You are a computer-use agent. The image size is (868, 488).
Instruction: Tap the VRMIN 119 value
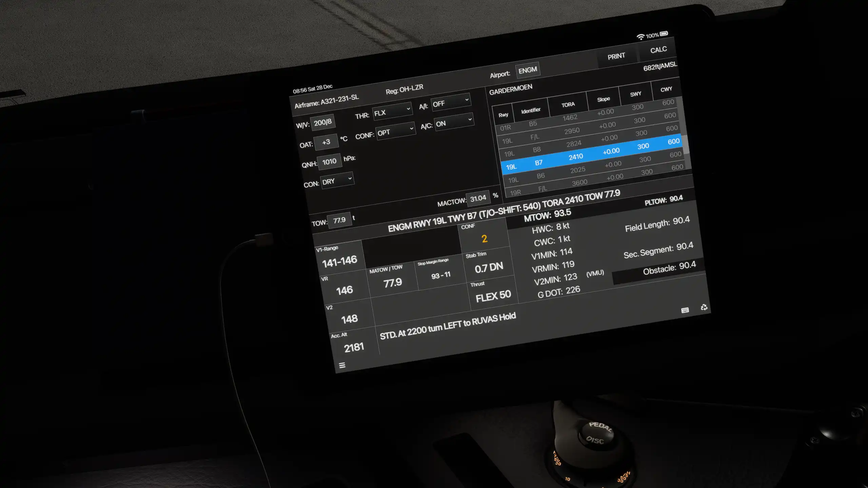coord(553,267)
